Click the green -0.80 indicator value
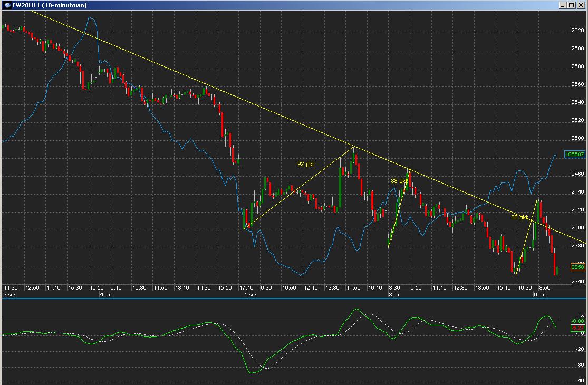 (577, 321)
